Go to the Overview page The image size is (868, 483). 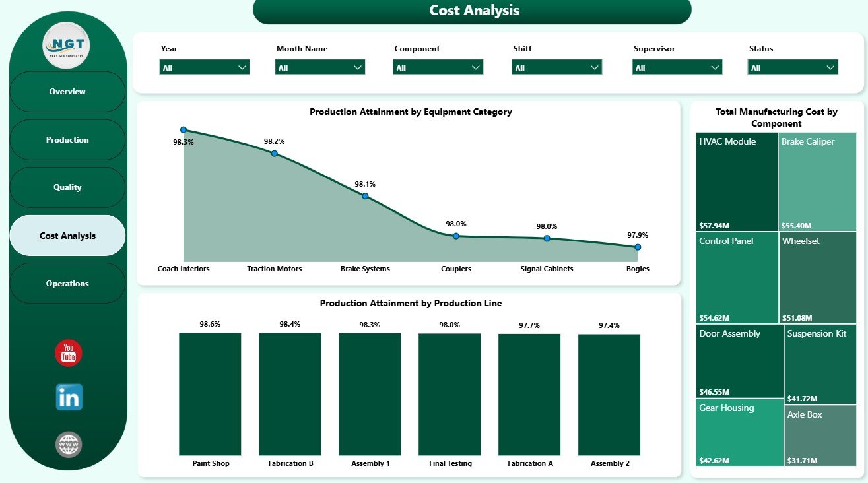67,92
